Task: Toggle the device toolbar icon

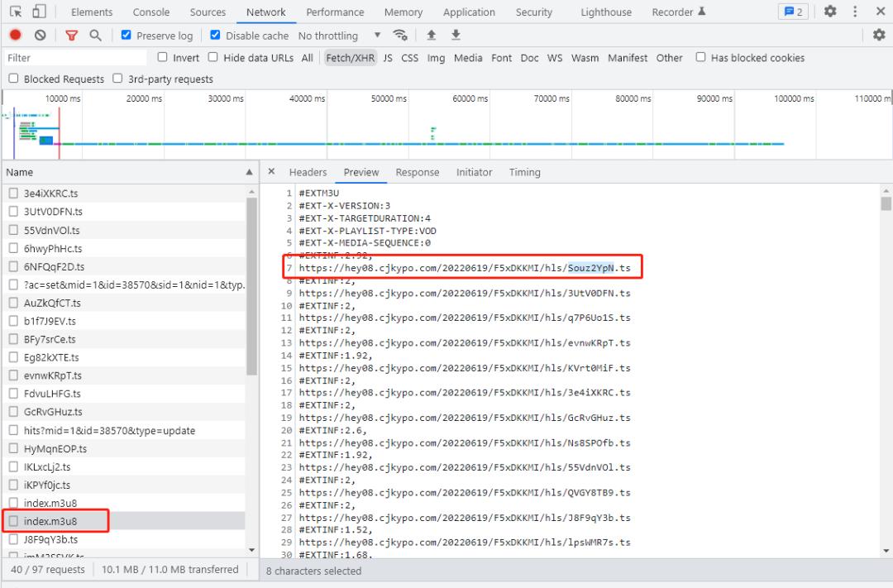Action: click(x=39, y=12)
